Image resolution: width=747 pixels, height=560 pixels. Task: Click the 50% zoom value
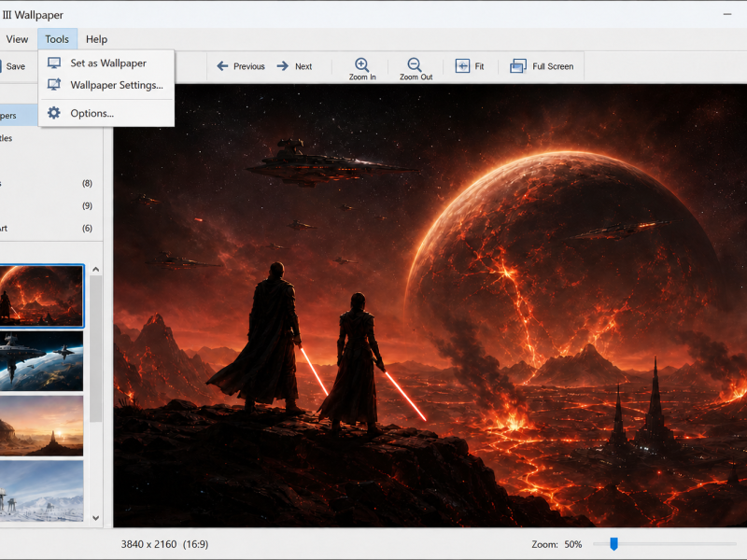(x=573, y=544)
